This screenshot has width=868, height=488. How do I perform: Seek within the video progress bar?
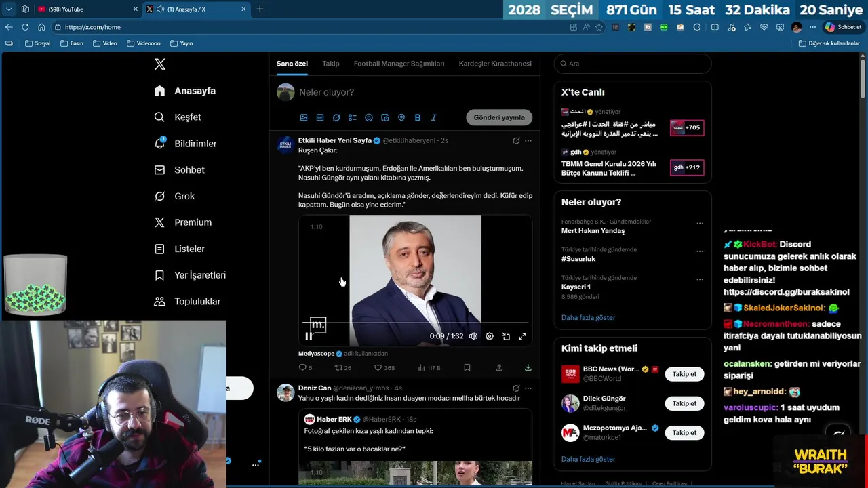tap(415, 323)
